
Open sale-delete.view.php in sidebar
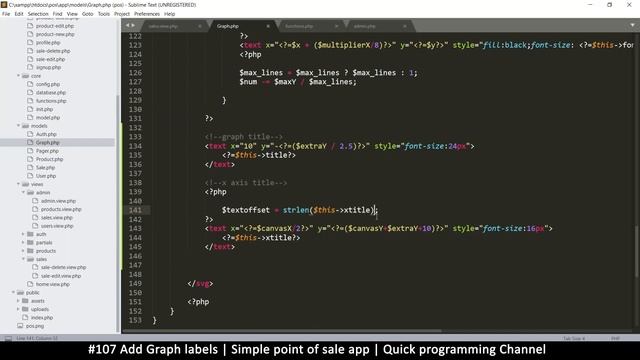(x=63, y=267)
